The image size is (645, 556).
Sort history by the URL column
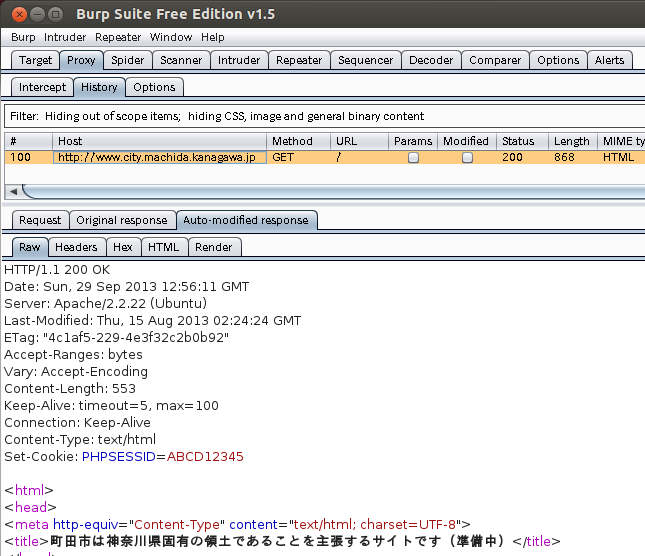(359, 141)
